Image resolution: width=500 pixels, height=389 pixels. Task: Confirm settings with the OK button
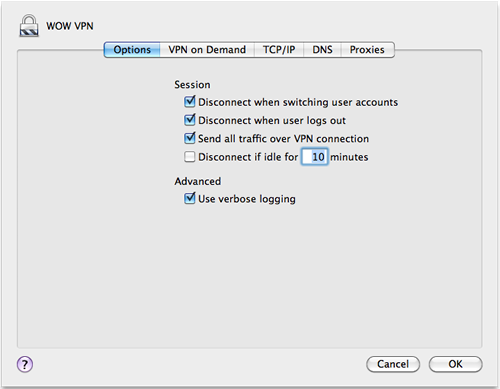pos(455,364)
